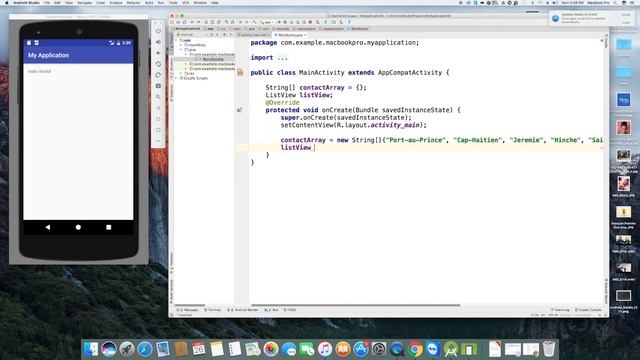Click the green Run app icon
640x360 pixels.
(x=279, y=22)
